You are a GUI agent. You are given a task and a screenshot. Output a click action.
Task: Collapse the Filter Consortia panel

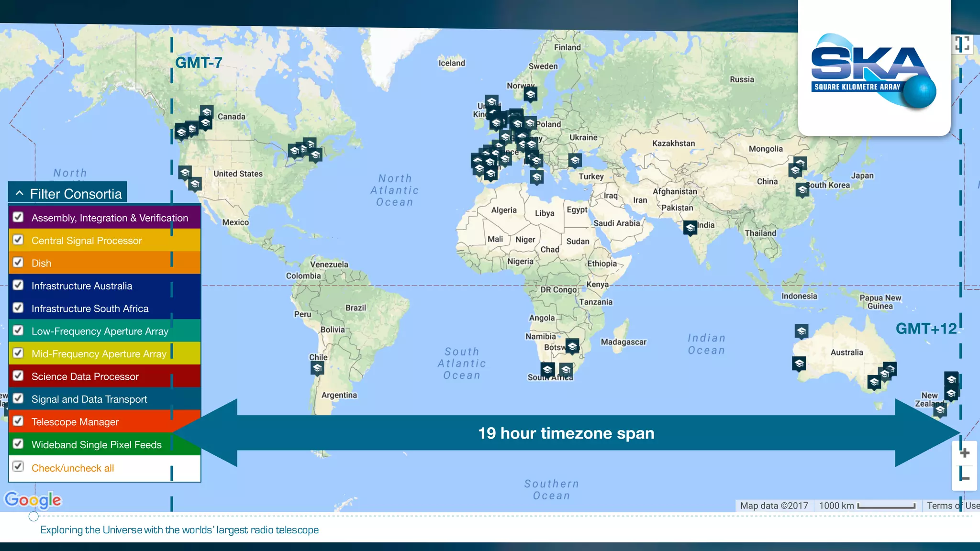[x=20, y=193]
